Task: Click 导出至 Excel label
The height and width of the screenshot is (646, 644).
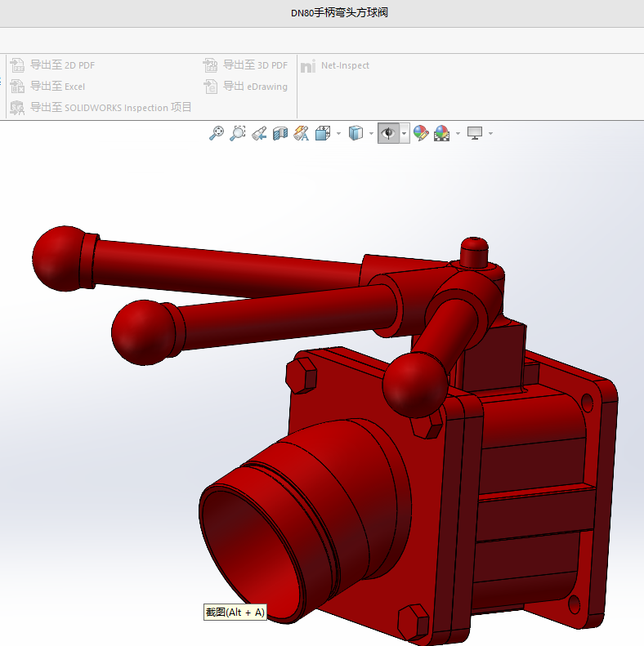Action: [58, 86]
